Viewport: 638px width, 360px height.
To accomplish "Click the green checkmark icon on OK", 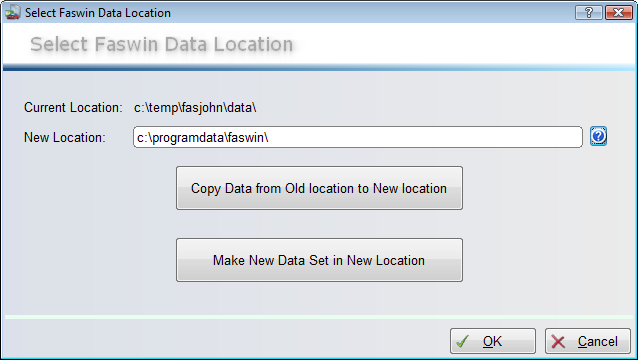I will click(x=463, y=341).
